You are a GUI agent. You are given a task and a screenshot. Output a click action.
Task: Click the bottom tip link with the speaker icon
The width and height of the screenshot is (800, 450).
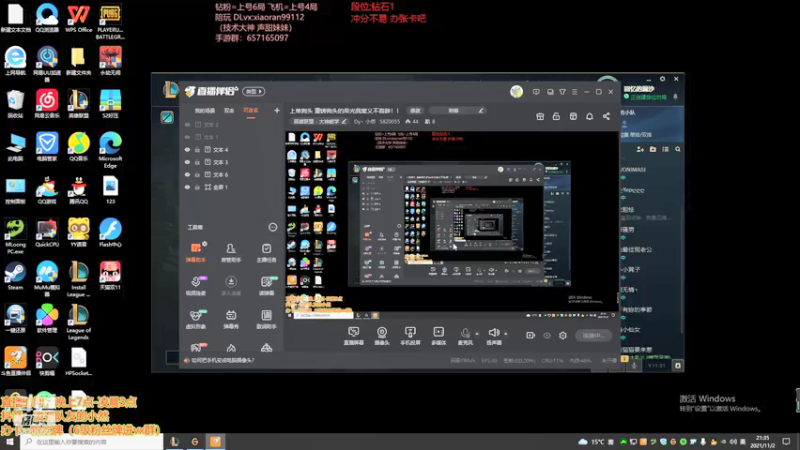click(x=219, y=360)
